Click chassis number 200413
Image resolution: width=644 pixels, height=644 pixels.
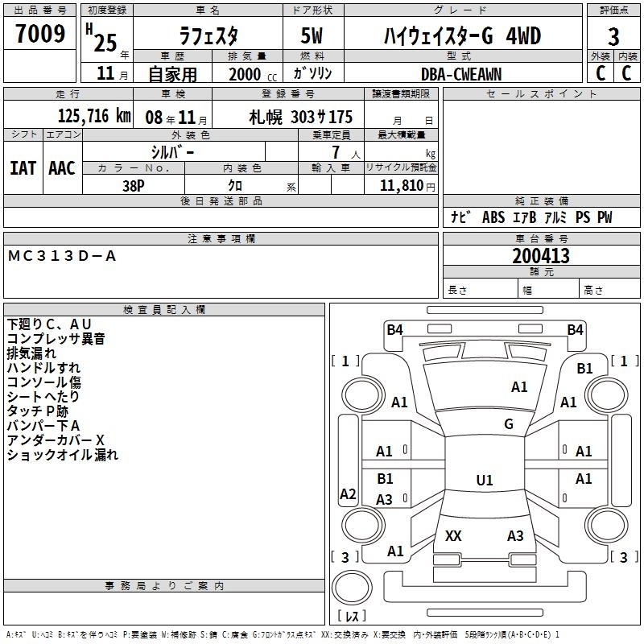tap(541, 257)
